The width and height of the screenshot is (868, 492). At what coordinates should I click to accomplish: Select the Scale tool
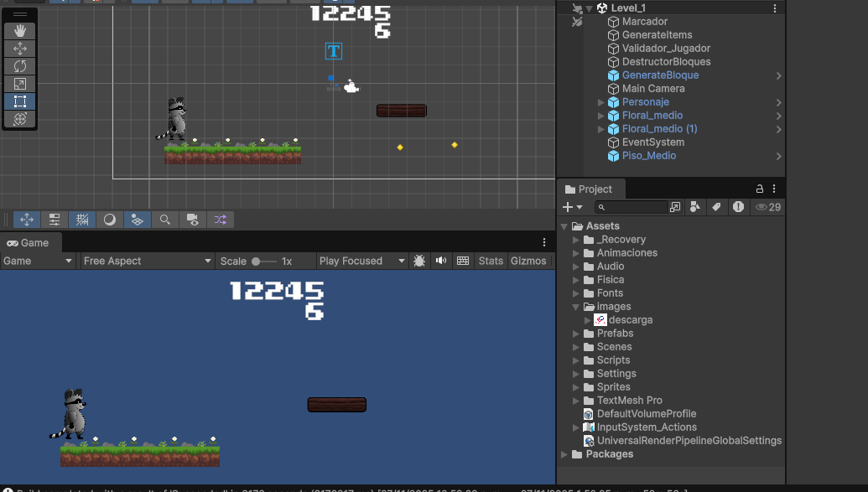pyautogui.click(x=20, y=84)
